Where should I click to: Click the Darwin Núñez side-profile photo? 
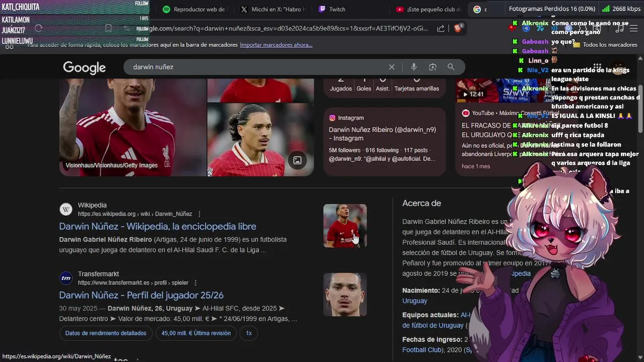tap(261, 140)
